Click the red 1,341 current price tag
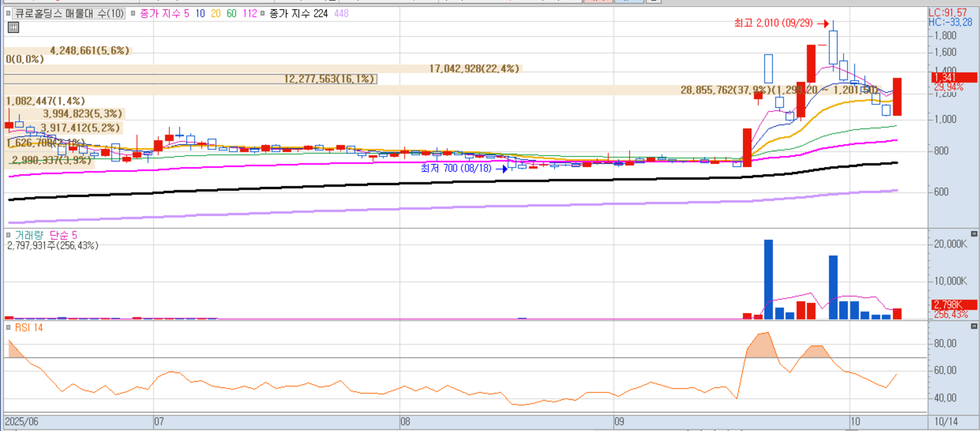The width and height of the screenshot is (980, 431). click(x=954, y=77)
